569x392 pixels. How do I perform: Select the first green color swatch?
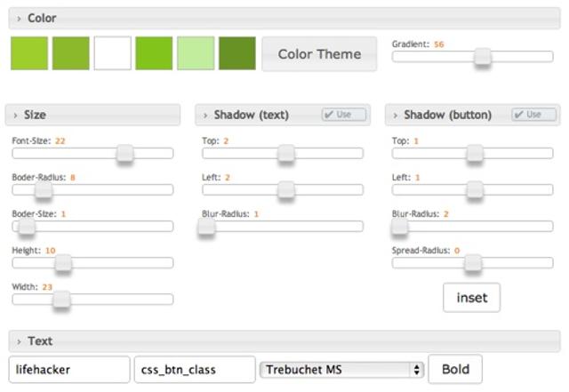click(29, 53)
